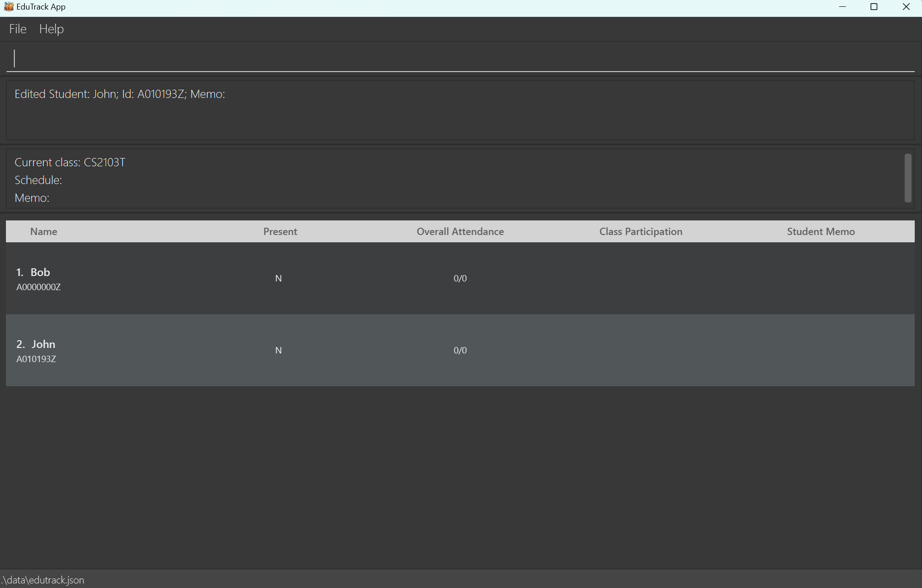Click the Student Memo column header

click(821, 231)
